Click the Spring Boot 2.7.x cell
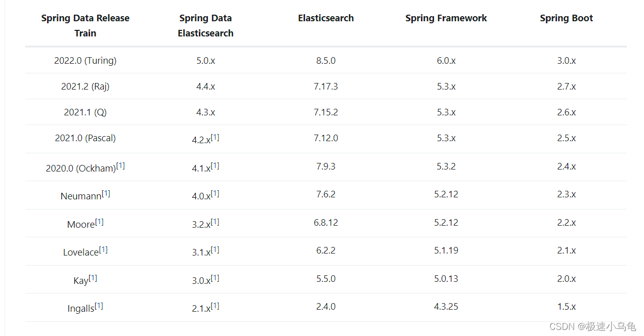The width and height of the screenshot is (644, 336). click(566, 87)
